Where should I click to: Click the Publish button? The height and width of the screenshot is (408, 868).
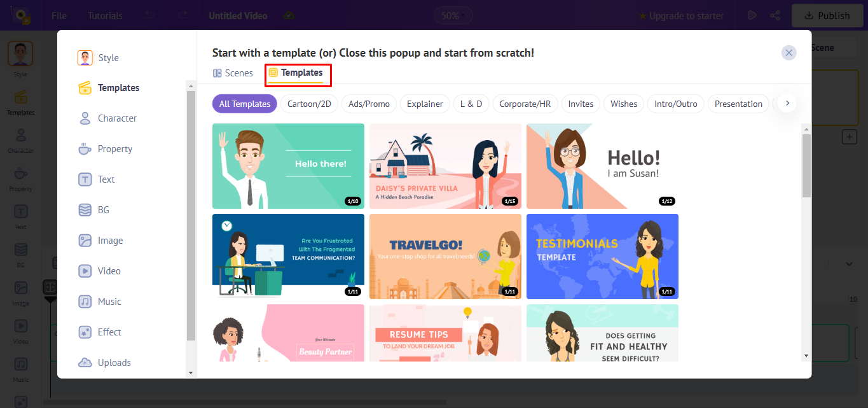pos(827,15)
